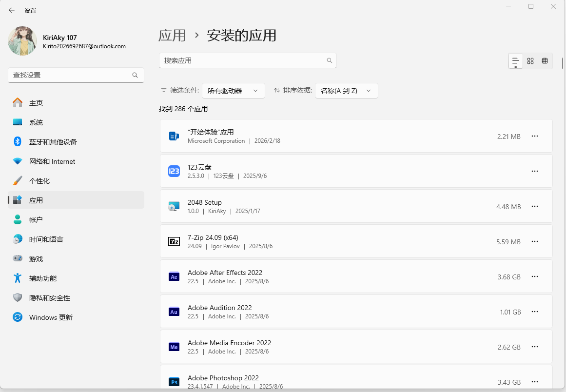This screenshot has height=392, width=566.
Task: Switch to grid view layout icon
Action: pos(530,61)
